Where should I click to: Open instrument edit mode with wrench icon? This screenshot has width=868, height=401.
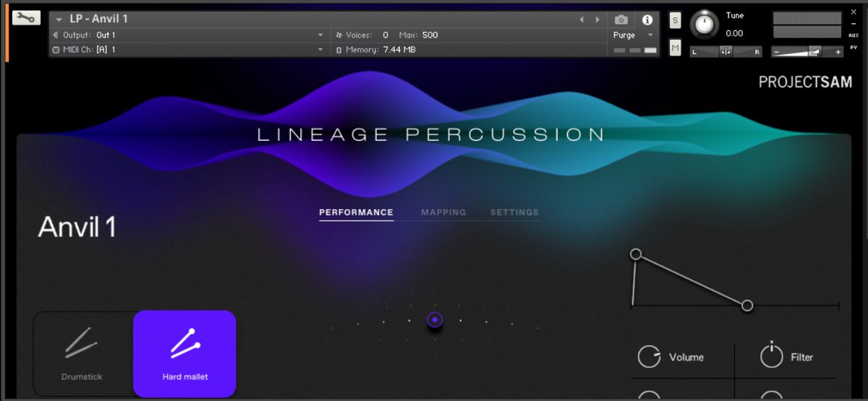coord(25,18)
